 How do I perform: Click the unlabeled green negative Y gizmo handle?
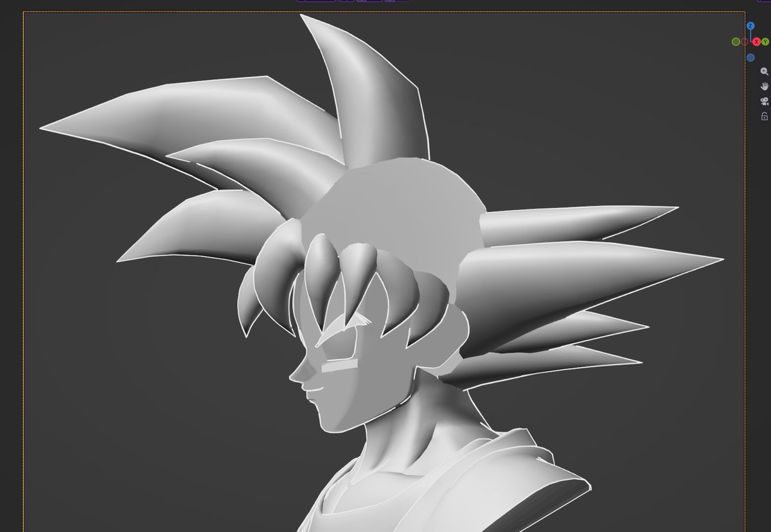(736, 42)
